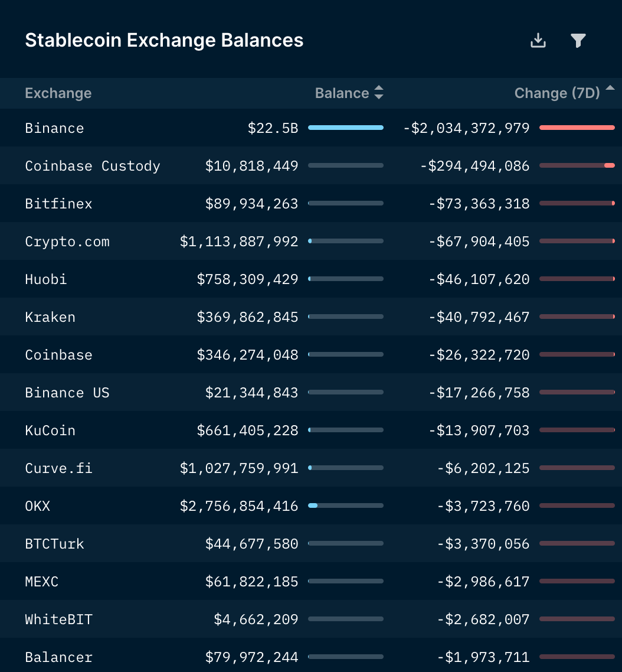Click the Exchange column header
This screenshot has width=622, height=672.
(x=58, y=93)
